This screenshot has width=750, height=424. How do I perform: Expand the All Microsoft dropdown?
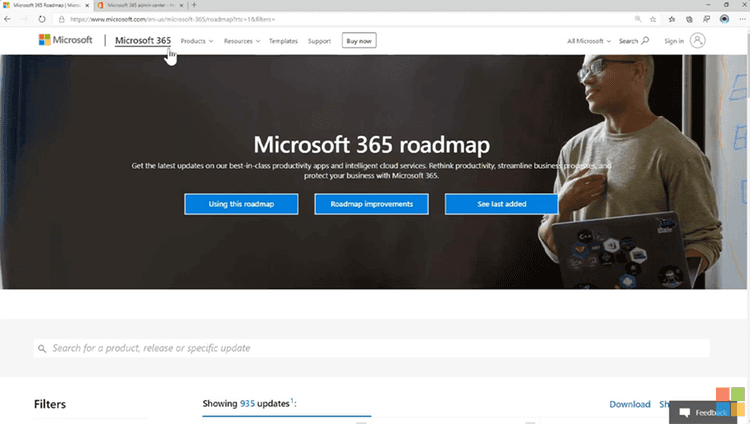(588, 41)
